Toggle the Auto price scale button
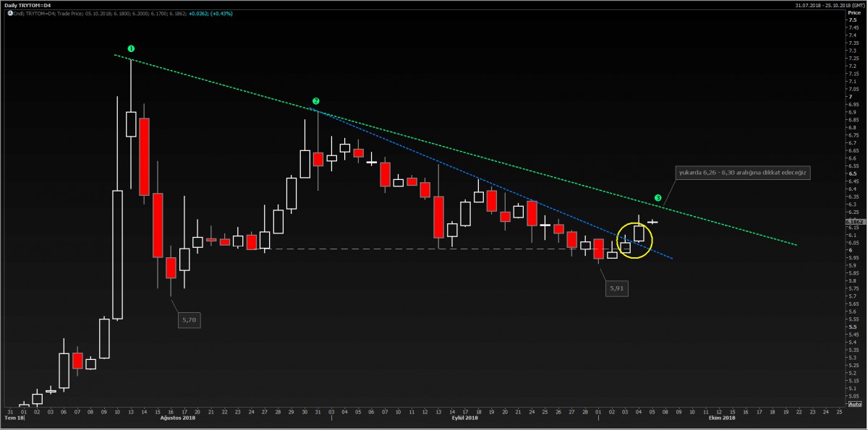Viewport: 868px width, 430px height. [854, 424]
